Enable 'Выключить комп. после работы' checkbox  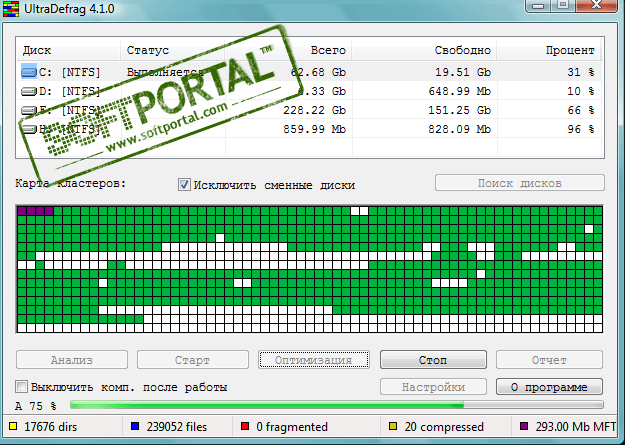point(21,386)
